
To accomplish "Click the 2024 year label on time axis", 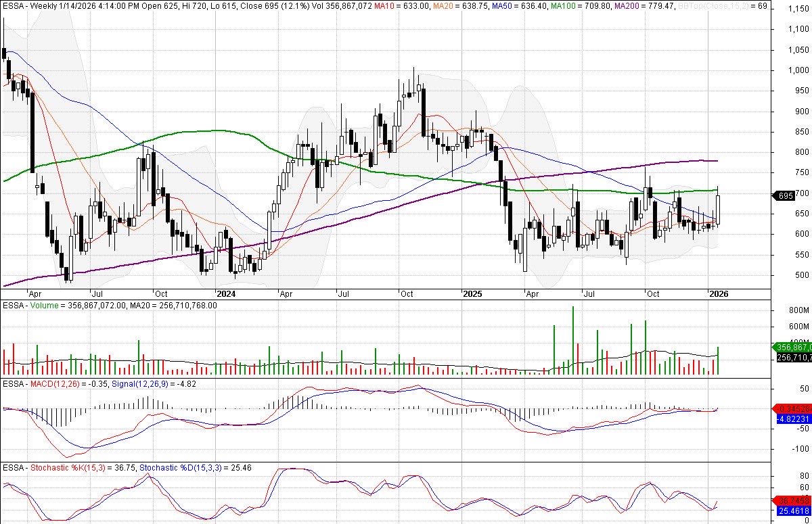I will click(225, 294).
